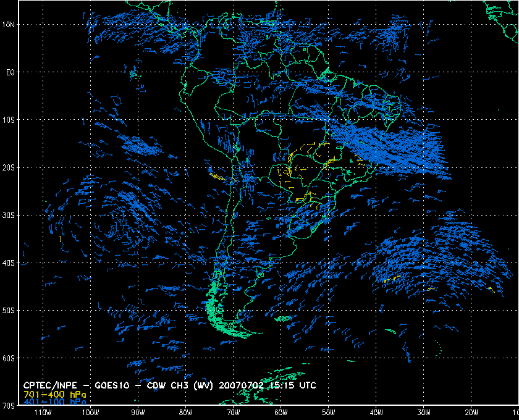Viewport: 519px width, 420px height.
Task: Click the 110W longitude label
Action: click(x=43, y=413)
